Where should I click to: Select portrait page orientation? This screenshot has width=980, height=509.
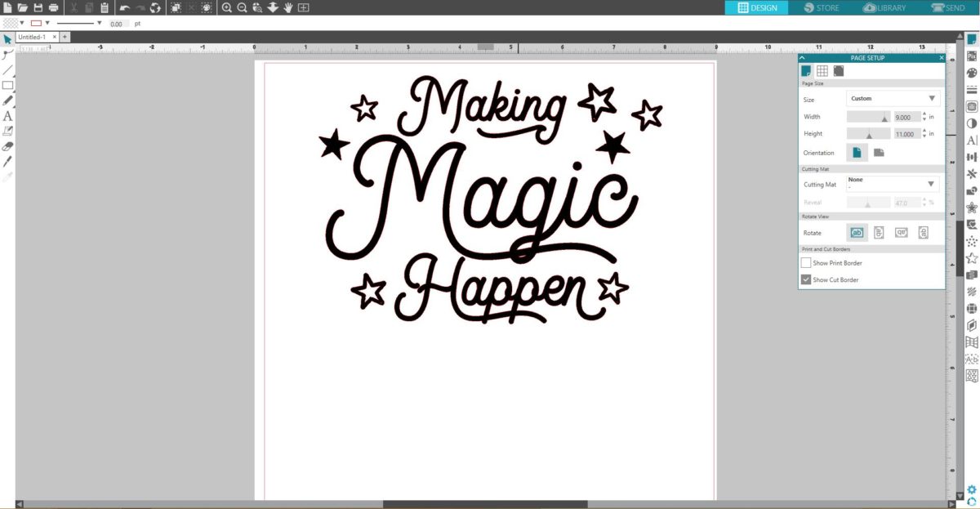point(857,152)
